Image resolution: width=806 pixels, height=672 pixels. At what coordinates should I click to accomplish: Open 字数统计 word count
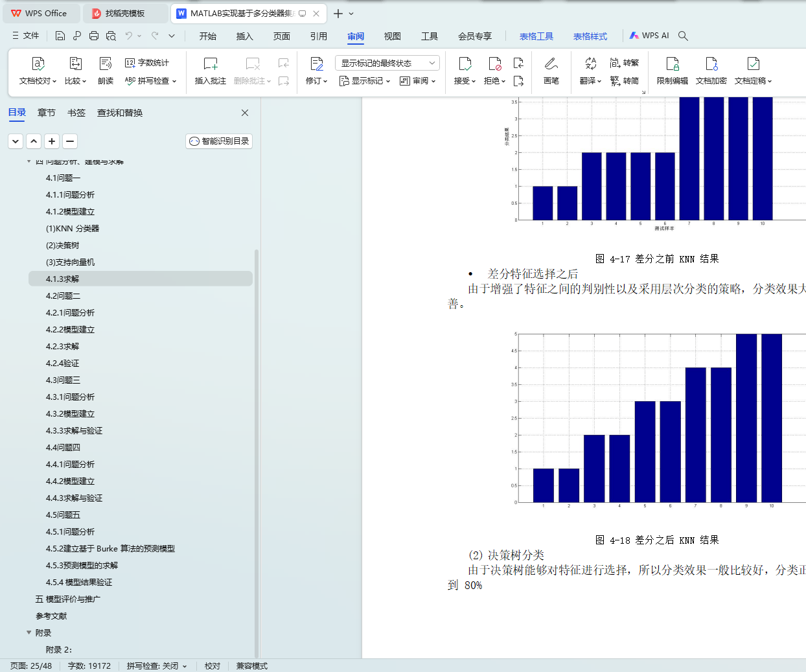point(147,63)
